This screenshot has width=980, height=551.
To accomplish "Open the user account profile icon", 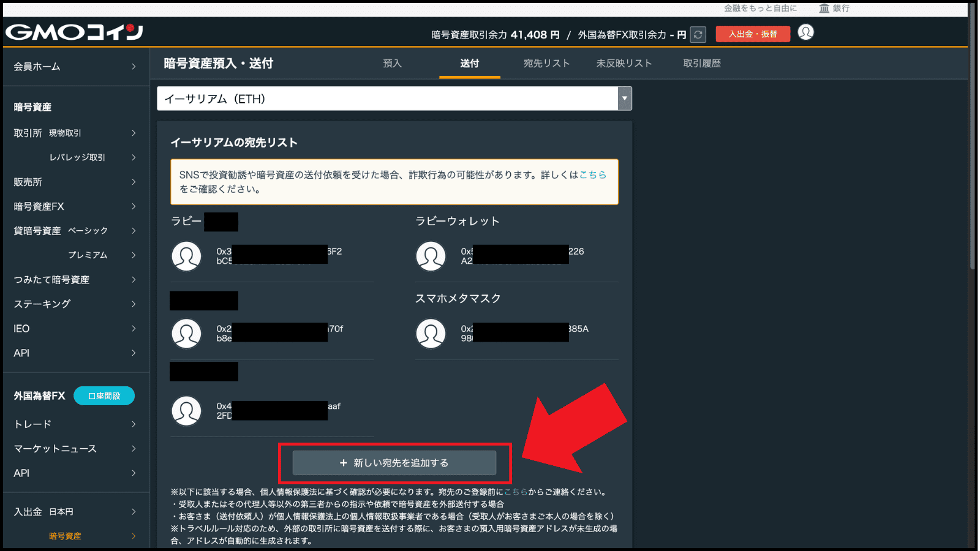I will [x=805, y=32].
